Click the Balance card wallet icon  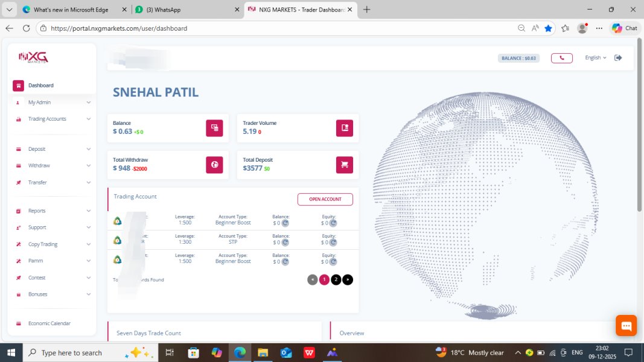click(214, 128)
